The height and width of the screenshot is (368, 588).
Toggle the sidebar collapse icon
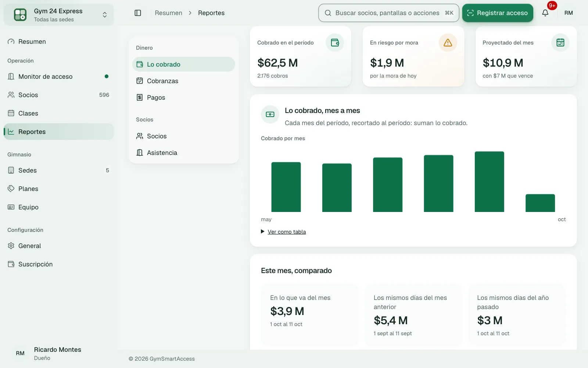138,13
